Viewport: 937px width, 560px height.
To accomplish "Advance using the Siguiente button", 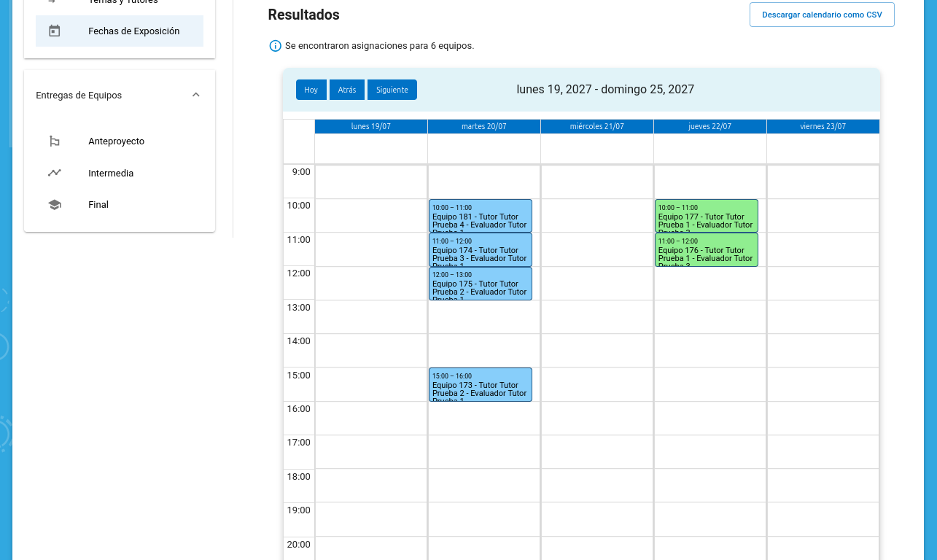I will (x=392, y=90).
